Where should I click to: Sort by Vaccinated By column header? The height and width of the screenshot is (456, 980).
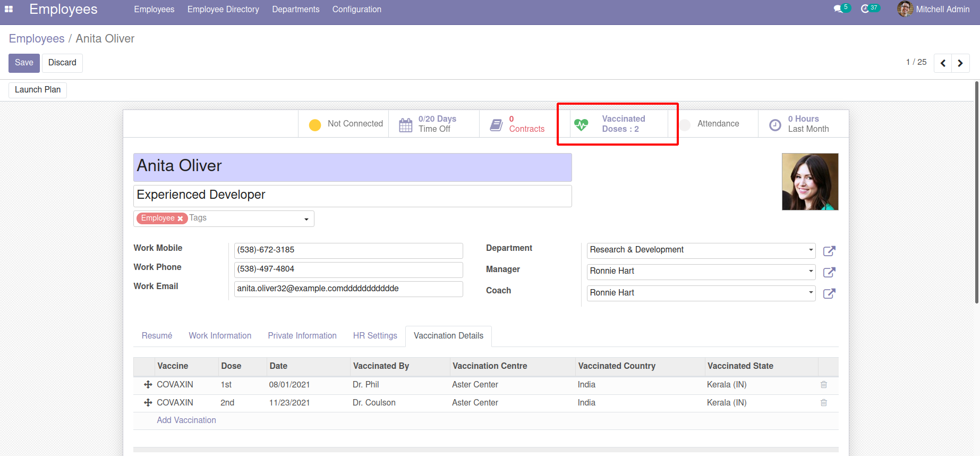click(400, 366)
